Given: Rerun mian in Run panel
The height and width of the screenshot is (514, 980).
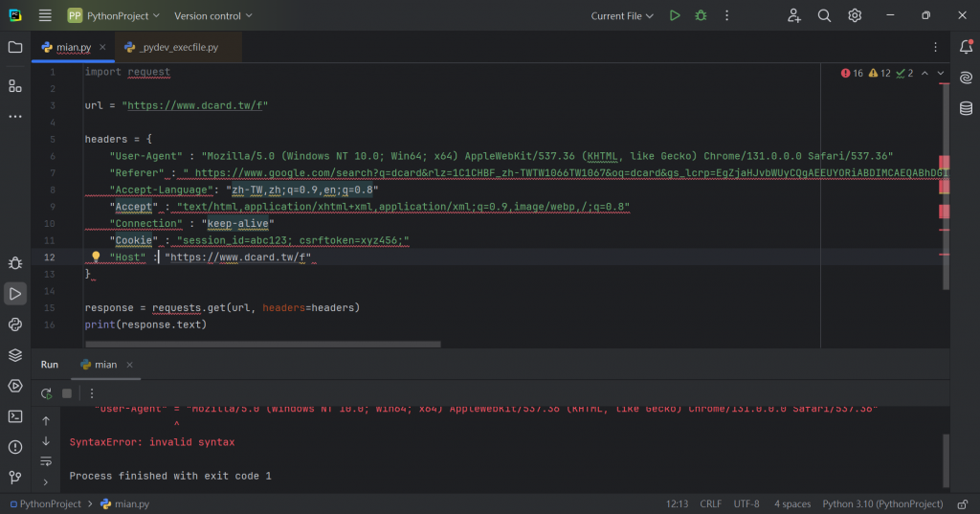Looking at the screenshot, I should coord(46,393).
